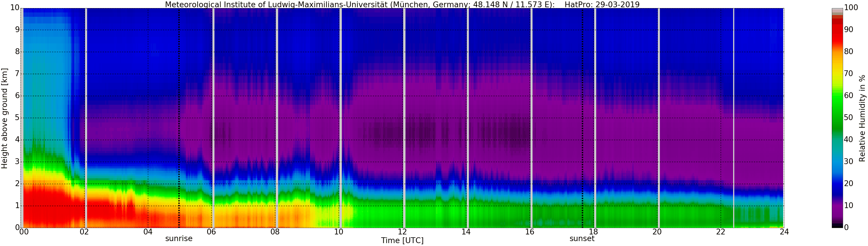Click the height axis tick '5'
This screenshot has width=868, height=246.
(17, 118)
